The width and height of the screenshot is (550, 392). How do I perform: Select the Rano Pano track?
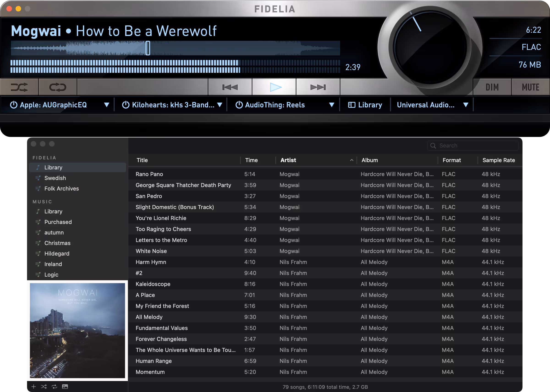click(x=325, y=174)
